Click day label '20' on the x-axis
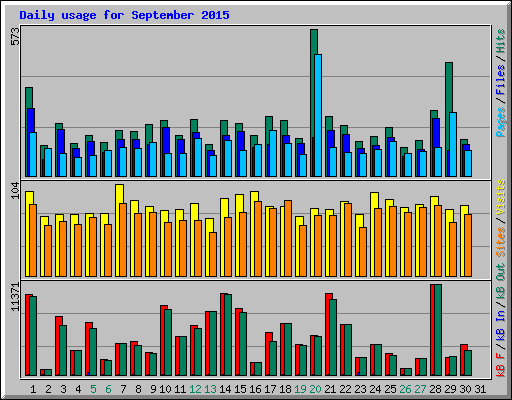This screenshot has width=512, height=400. point(315,389)
